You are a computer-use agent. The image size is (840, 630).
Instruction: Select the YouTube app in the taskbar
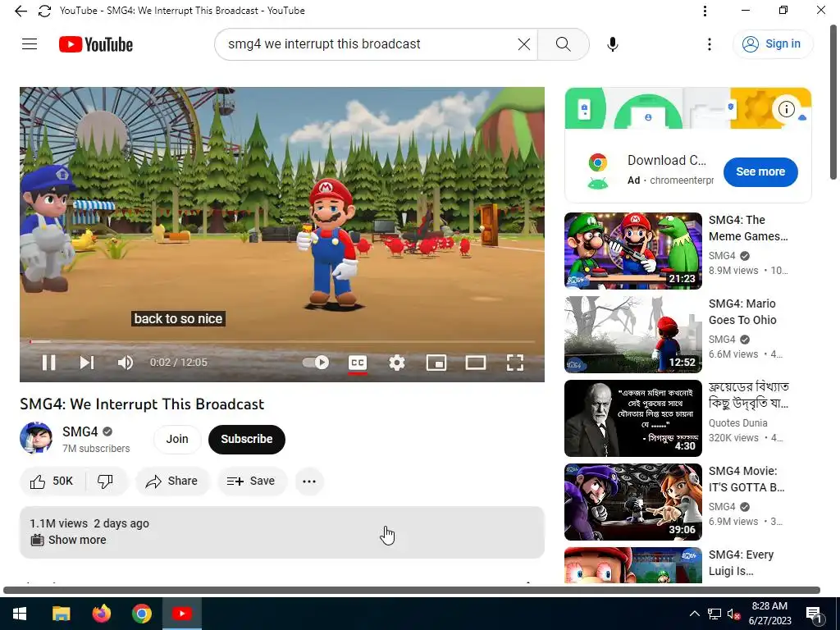coord(181,614)
